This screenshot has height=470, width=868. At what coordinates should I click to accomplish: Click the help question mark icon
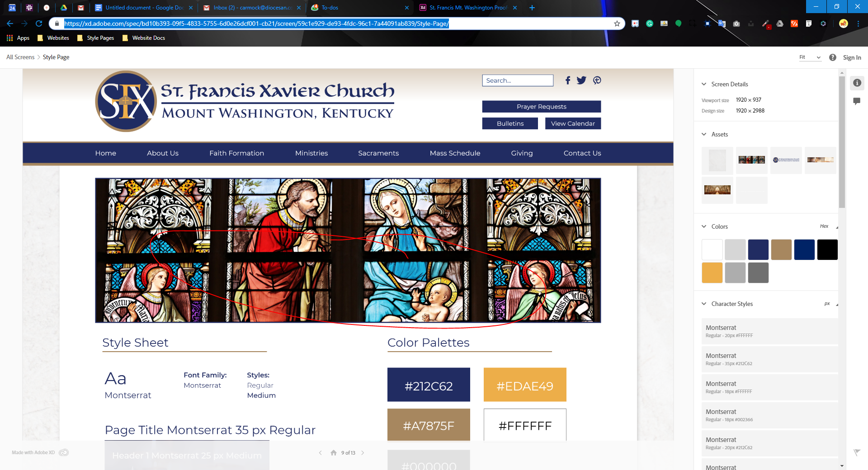pos(832,57)
